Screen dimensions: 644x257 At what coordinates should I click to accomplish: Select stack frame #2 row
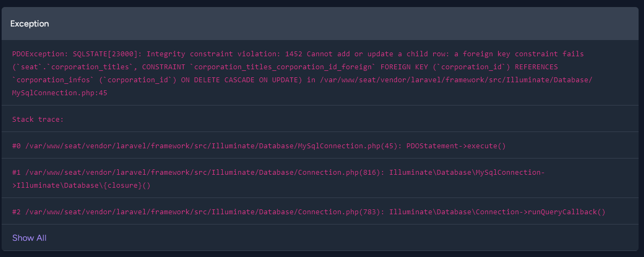(x=309, y=212)
